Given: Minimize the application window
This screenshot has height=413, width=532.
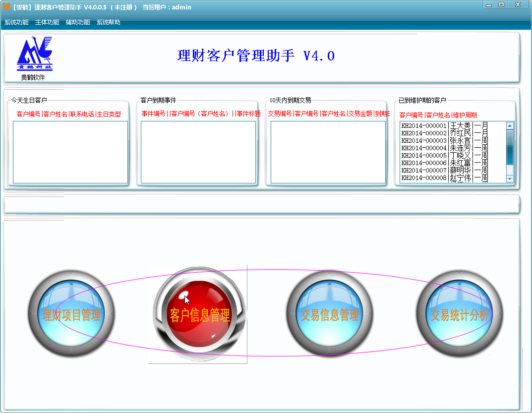Looking at the screenshot, I should (x=489, y=5).
